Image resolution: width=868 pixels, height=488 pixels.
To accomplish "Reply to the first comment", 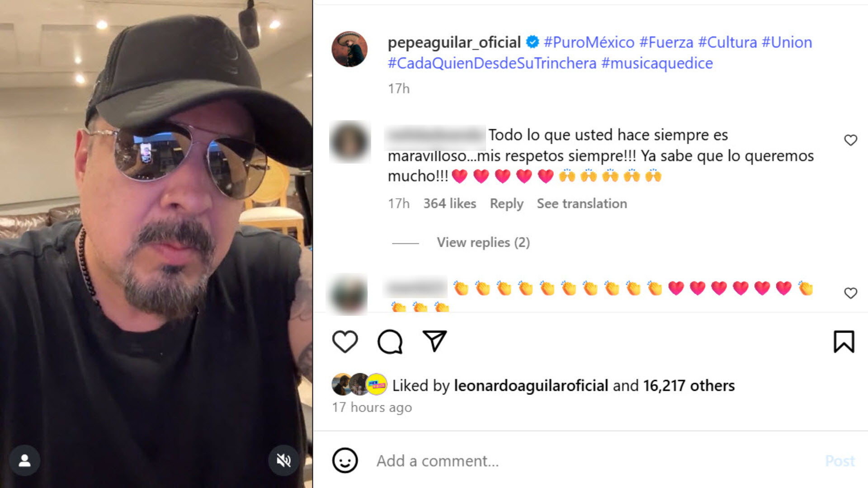I will pos(506,204).
